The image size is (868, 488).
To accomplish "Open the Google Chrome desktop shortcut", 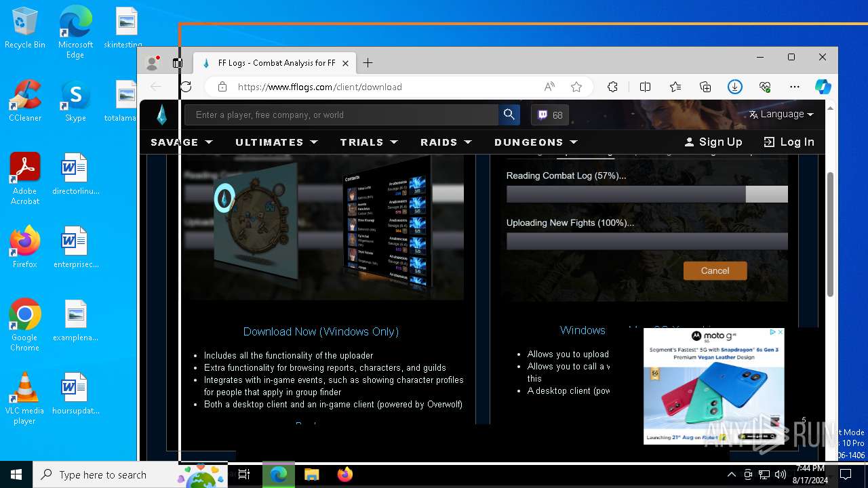I will tap(25, 325).
